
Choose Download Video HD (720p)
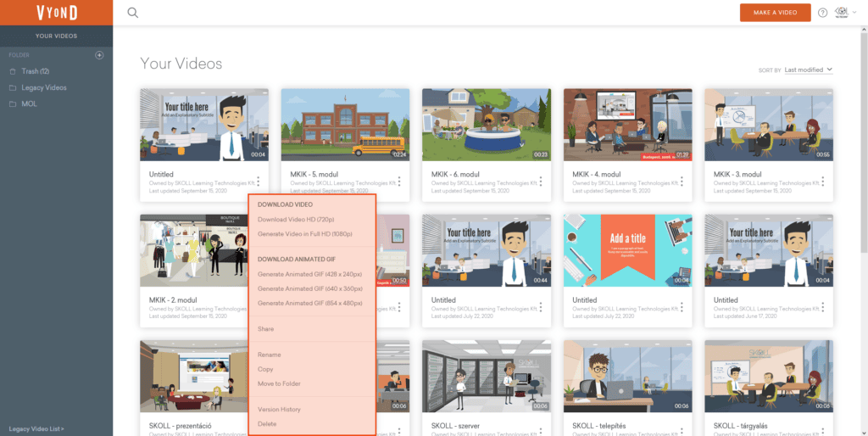point(296,220)
